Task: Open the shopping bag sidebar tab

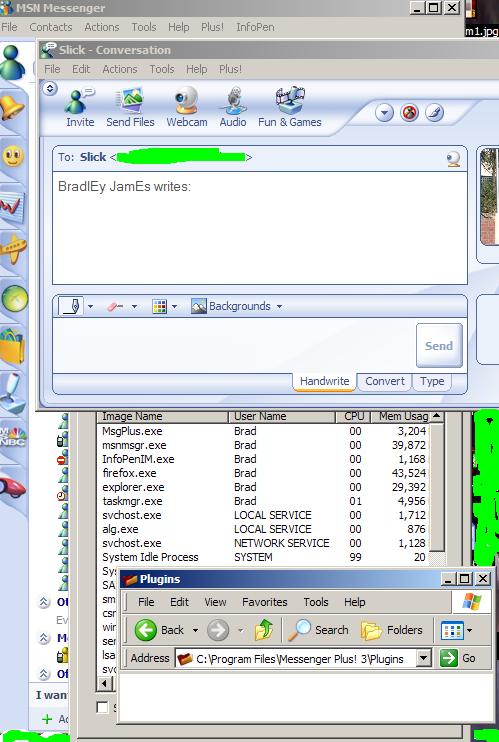Action: [12, 346]
